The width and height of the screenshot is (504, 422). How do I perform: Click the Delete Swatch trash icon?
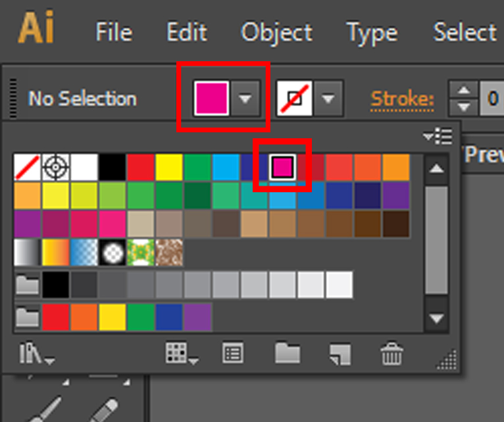(x=391, y=354)
